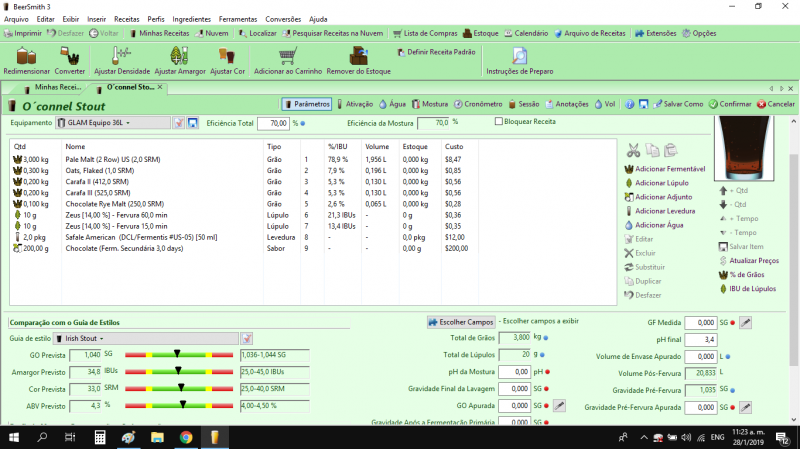Open Calculator from the taskbar

click(x=100, y=437)
